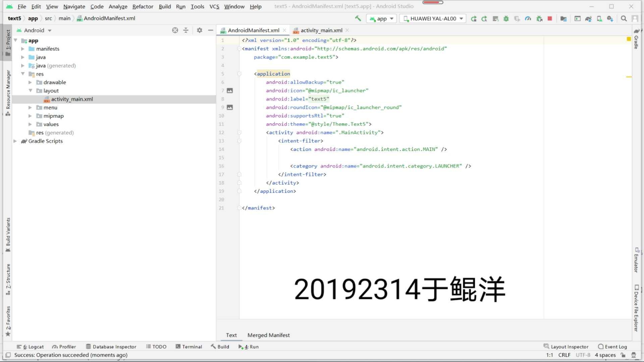Expand the Gradle Scripts tree node

click(x=15, y=141)
